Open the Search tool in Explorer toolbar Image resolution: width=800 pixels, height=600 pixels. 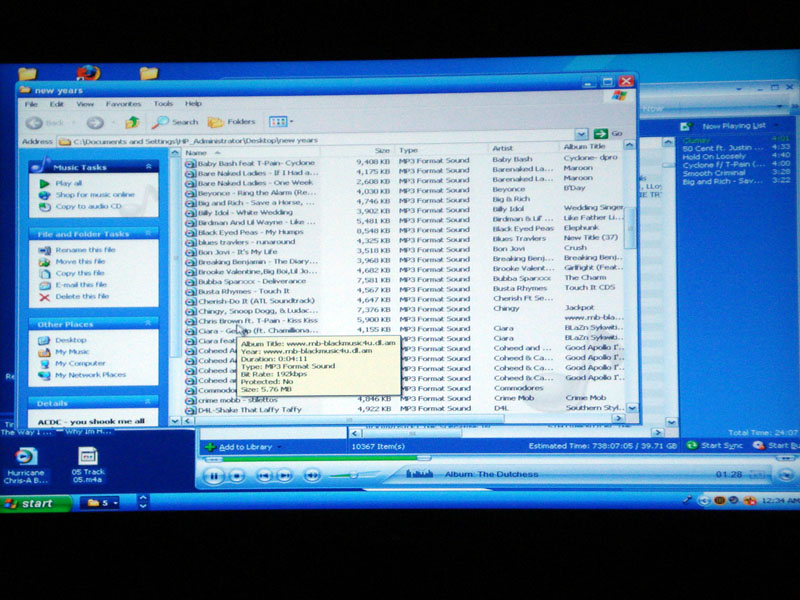pos(176,122)
